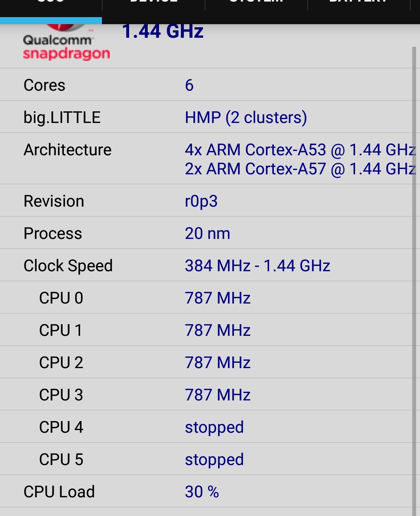
Task: Select the Architecture Cortex-A53 line
Action: point(300,150)
